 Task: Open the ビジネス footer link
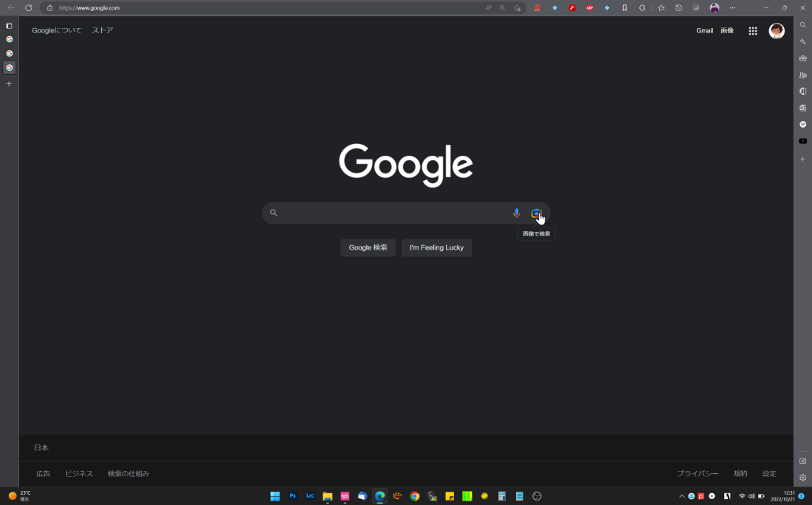(79, 473)
